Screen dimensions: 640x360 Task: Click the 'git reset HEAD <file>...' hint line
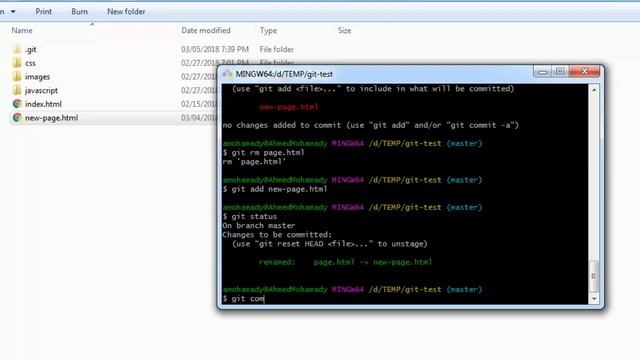pyautogui.click(x=330, y=244)
